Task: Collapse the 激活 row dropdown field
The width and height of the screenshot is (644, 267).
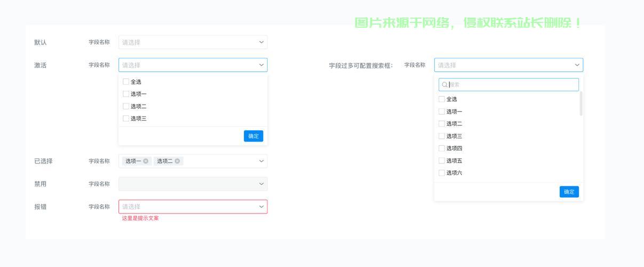Action: (x=187, y=65)
